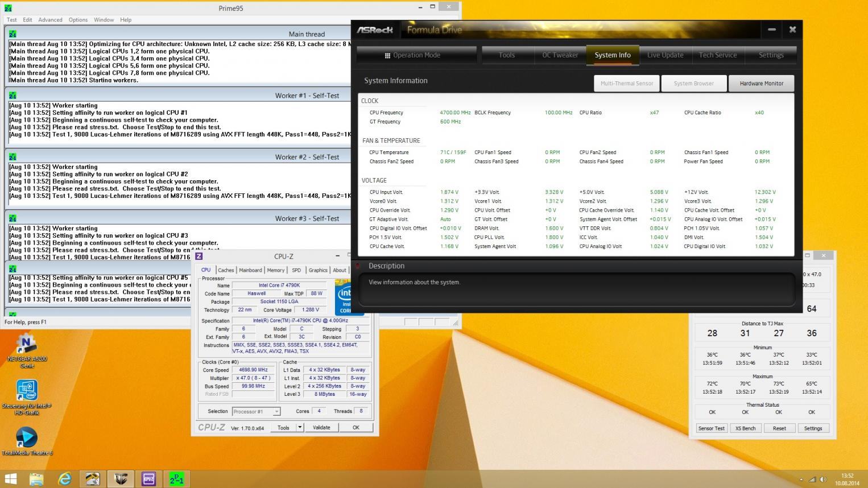Click the ASRock logo in Formula Drive
Image resolution: width=868 pixels, height=488 pixels.
click(x=375, y=30)
